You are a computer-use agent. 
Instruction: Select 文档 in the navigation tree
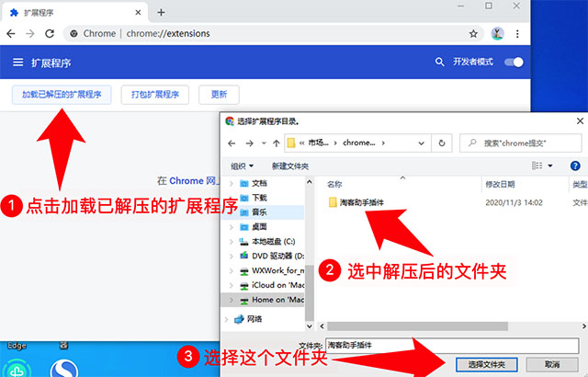(259, 183)
